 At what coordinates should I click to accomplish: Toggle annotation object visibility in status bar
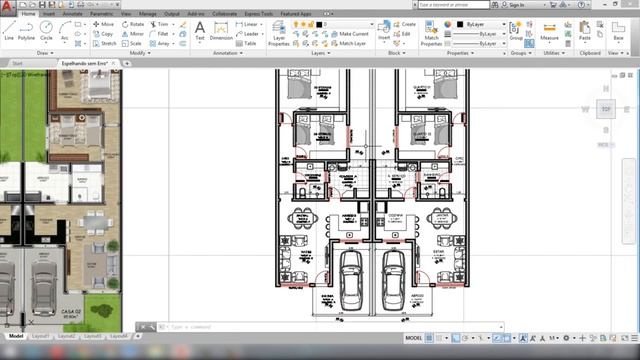[x=523, y=338]
